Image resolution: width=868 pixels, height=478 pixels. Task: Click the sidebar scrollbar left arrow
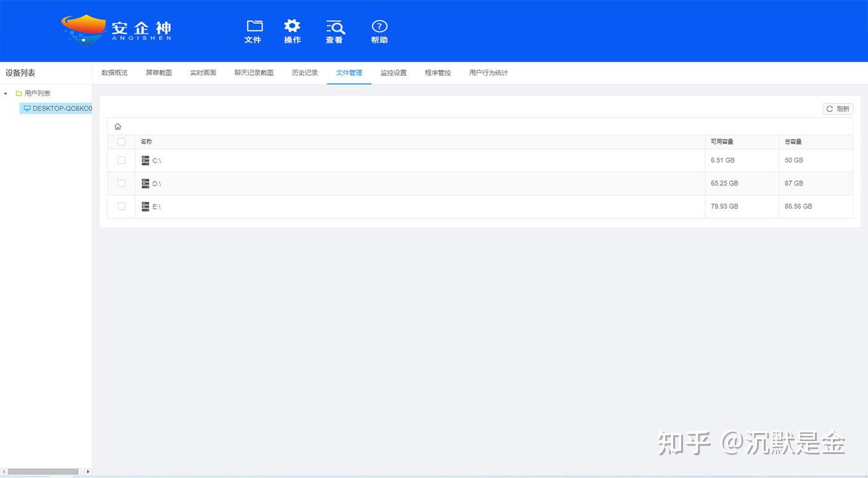coord(4,472)
